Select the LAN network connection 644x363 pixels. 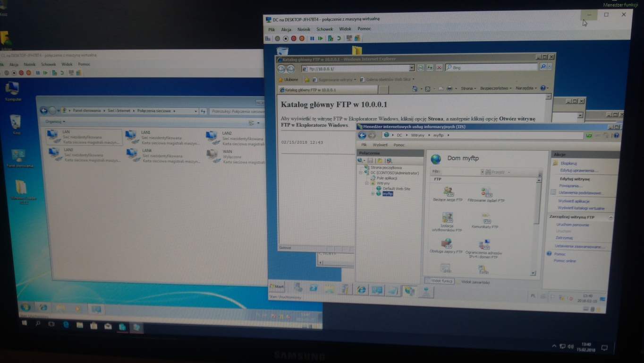pos(84,137)
